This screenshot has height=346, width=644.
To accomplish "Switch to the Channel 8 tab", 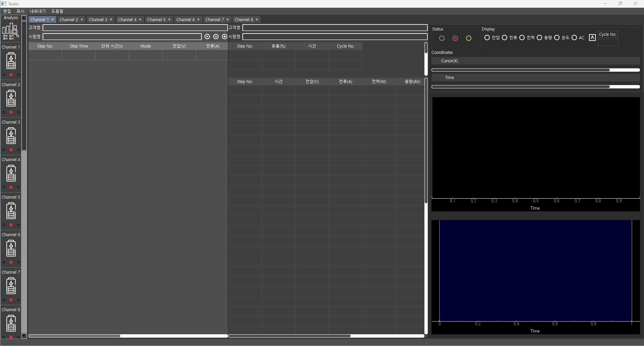I will 244,19.
